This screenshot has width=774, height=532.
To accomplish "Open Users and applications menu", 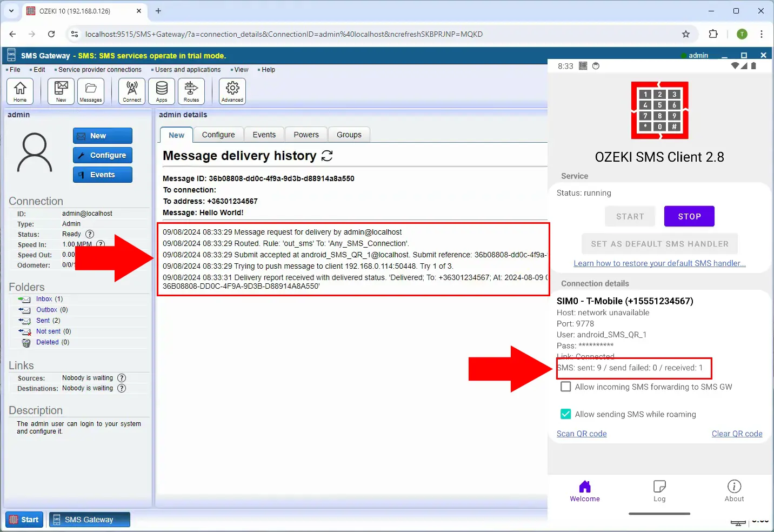I will [188, 70].
